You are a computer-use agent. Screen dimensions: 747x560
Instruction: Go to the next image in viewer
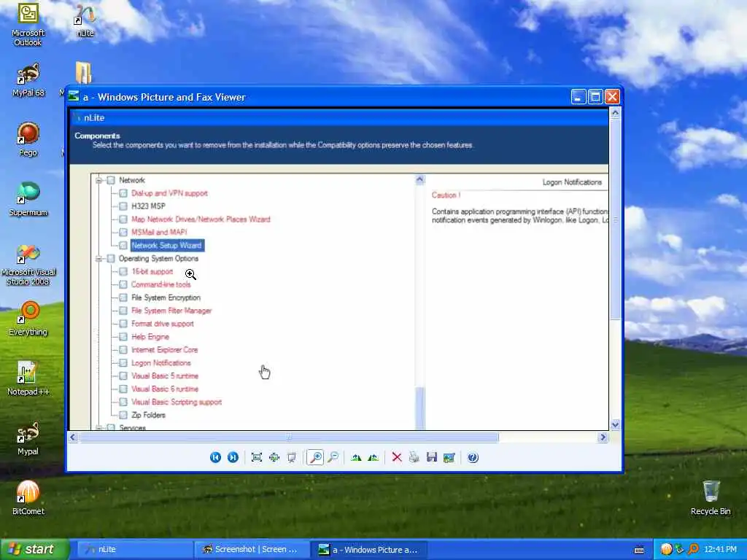[233, 458]
